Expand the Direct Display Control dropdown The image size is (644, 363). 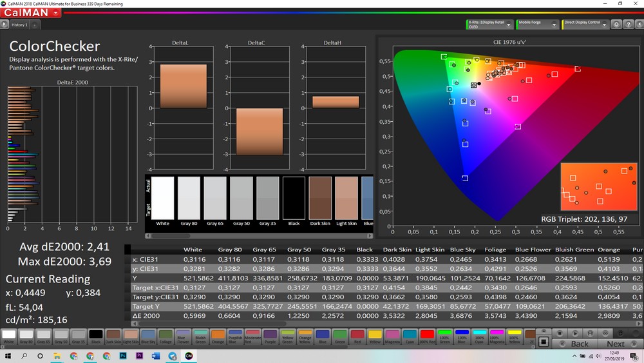click(x=604, y=25)
